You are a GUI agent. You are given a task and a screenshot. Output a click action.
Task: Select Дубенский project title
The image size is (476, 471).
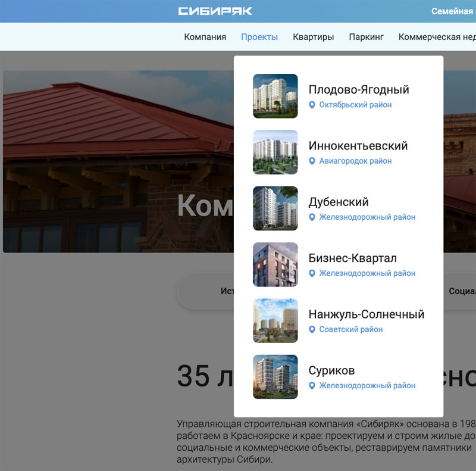339,202
